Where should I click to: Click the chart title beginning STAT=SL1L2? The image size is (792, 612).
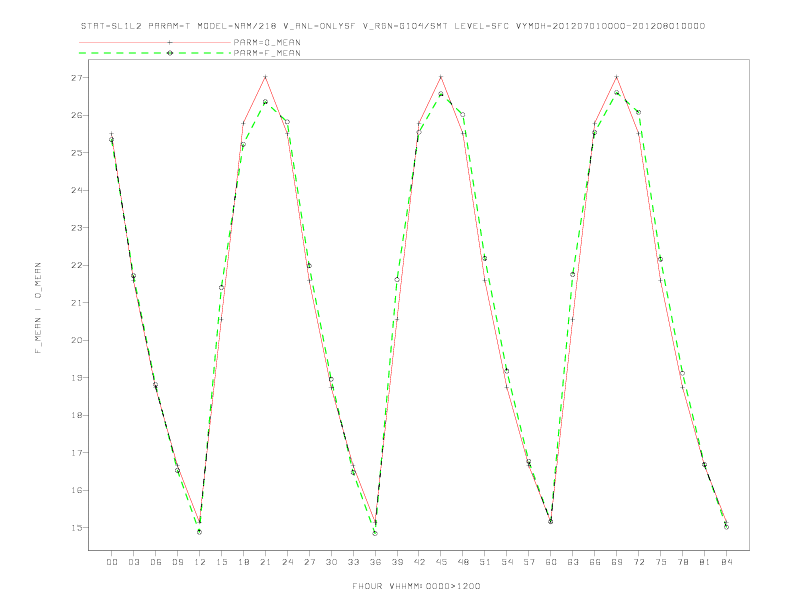coord(393,26)
